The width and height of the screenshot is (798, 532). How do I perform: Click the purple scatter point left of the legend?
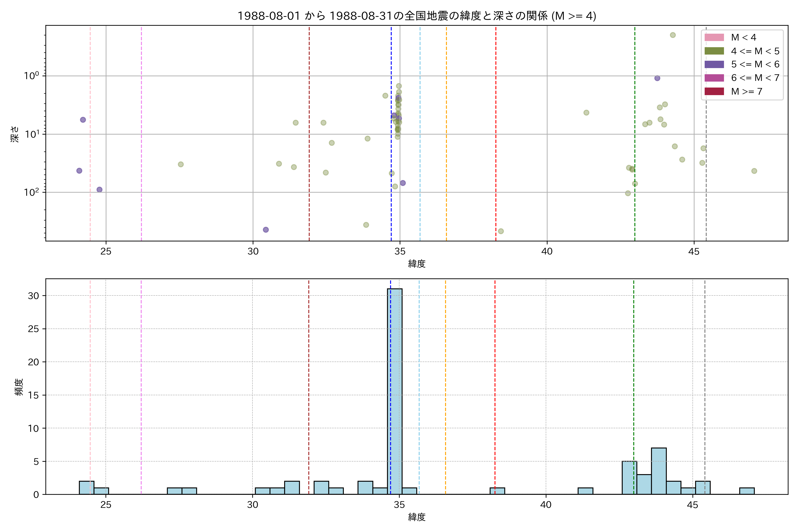657,78
